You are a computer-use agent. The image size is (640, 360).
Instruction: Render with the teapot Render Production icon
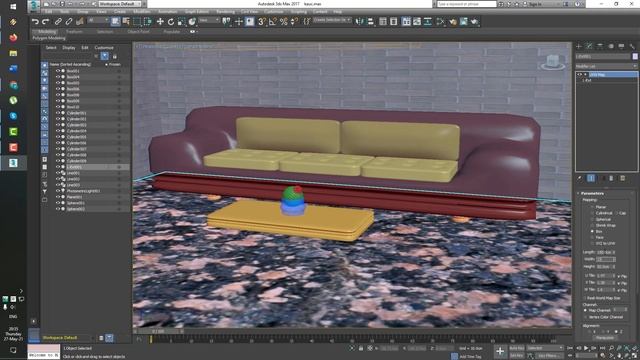[x=475, y=22]
